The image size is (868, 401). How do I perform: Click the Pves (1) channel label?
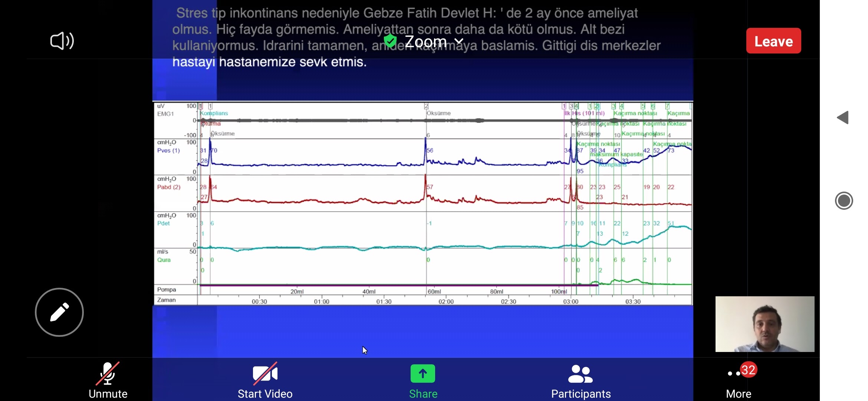tap(168, 150)
